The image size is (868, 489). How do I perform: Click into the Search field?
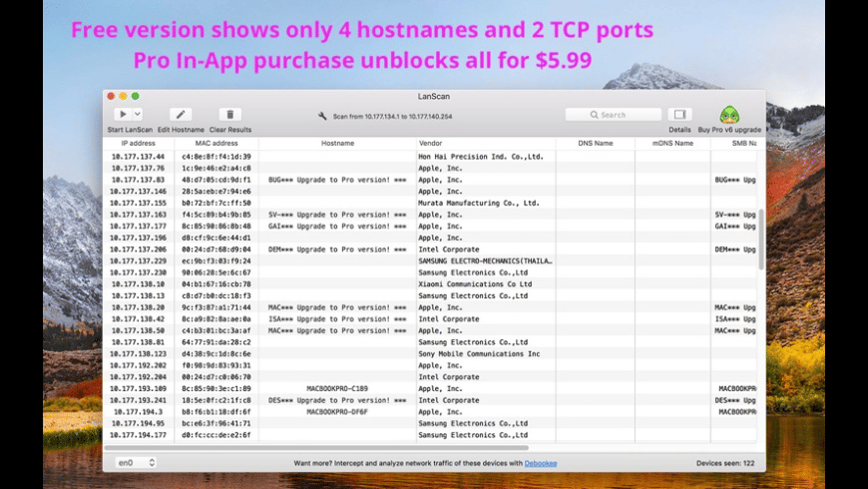point(613,115)
